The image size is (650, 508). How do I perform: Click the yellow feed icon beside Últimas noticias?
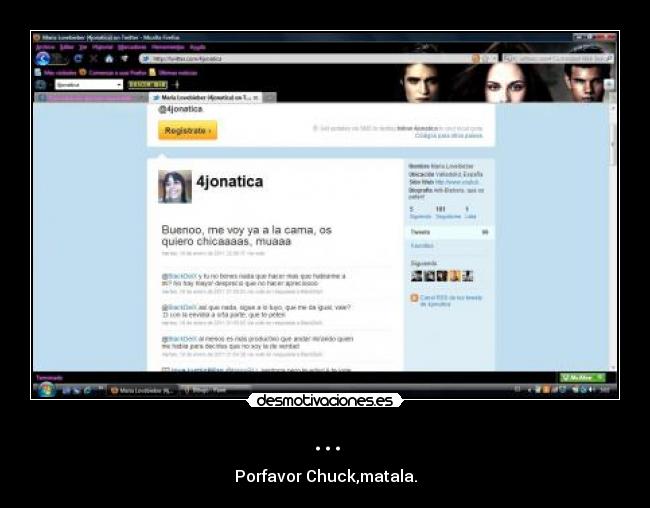pos(153,72)
